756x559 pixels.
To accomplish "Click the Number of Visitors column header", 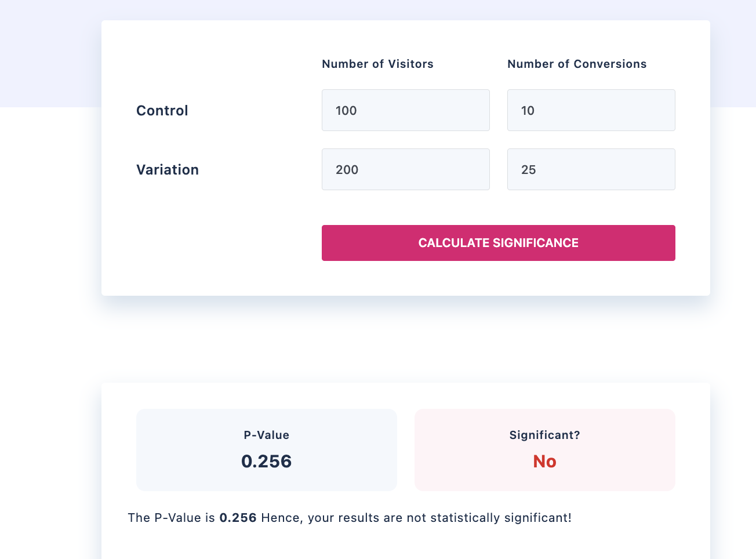I will [x=377, y=64].
